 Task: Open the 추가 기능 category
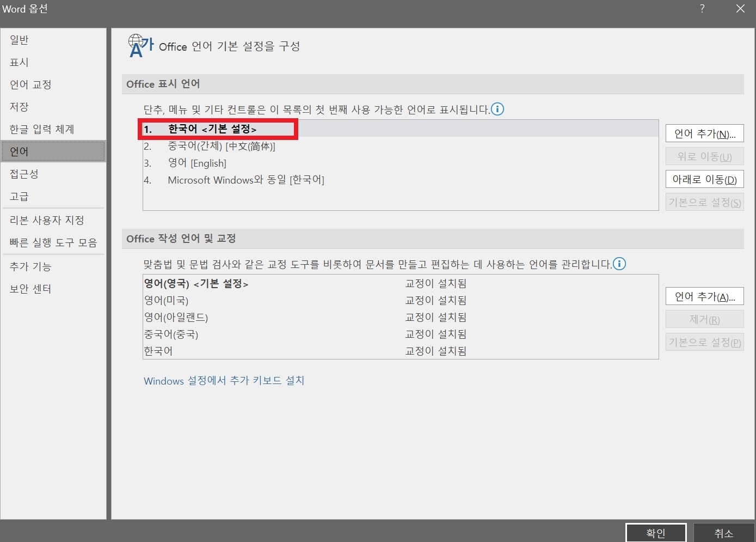pos(53,266)
